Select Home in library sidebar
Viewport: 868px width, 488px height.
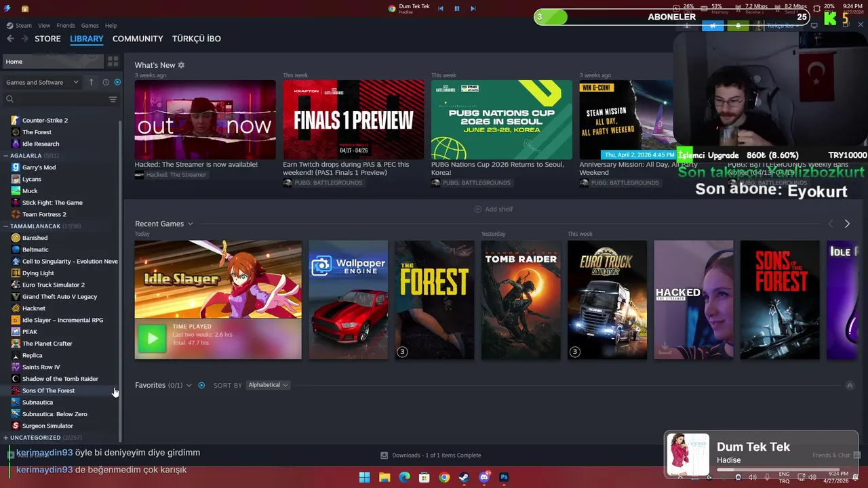53,62
